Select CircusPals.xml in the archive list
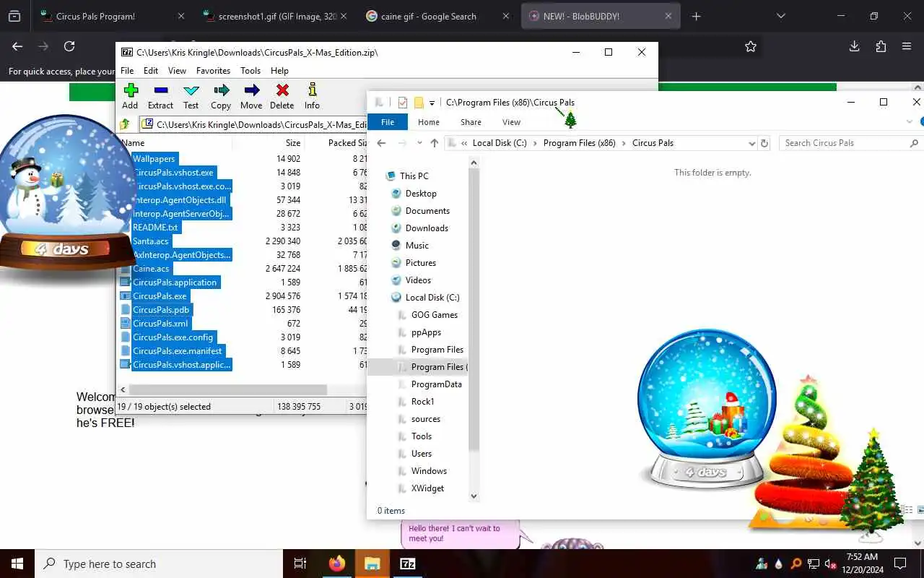 pyautogui.click(x=160, y=324)
